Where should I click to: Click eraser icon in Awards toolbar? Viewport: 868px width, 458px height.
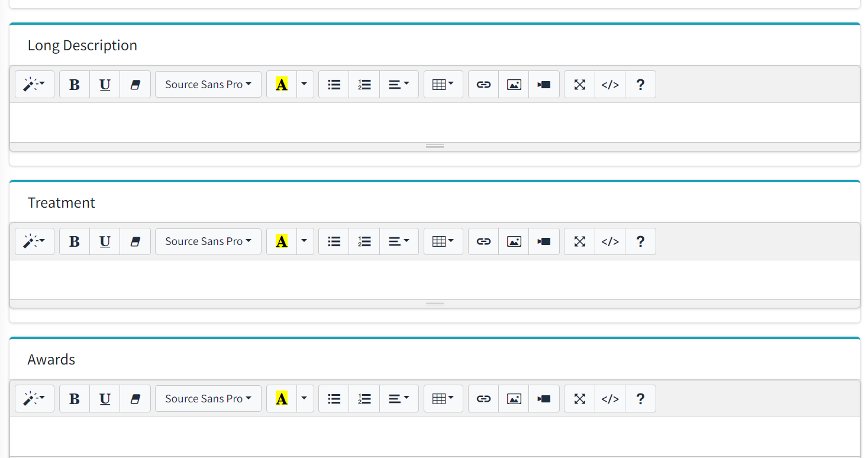pyautogui.click(x=135, y=399)
